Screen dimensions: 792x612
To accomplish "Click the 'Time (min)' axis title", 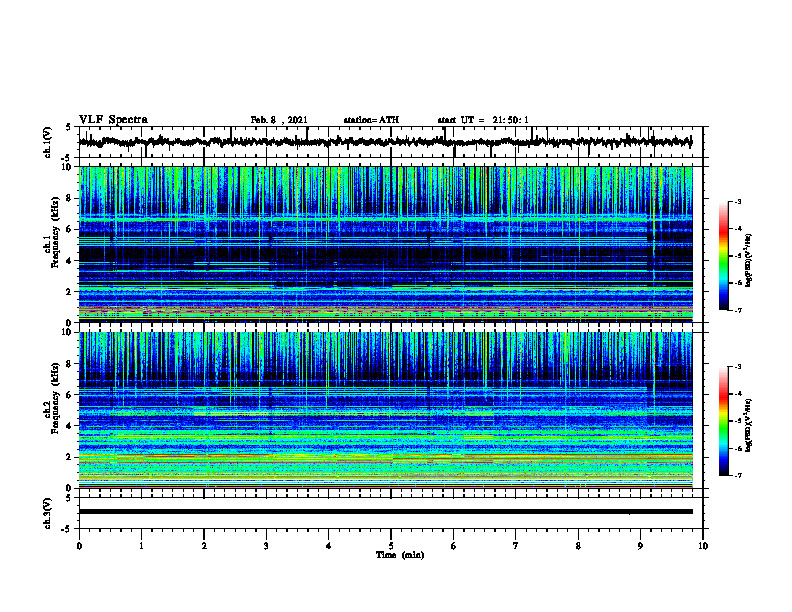I will tap(400, 555).
